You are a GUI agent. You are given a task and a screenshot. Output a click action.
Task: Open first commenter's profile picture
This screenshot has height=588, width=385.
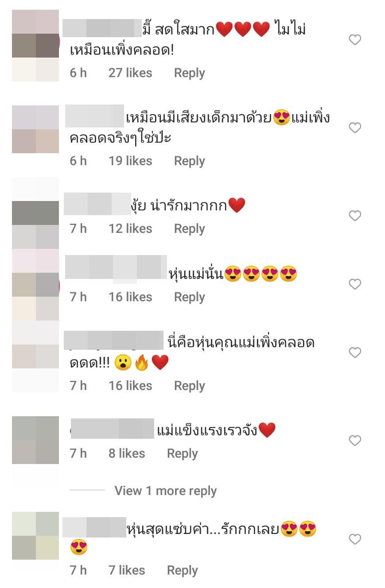click(x=35, y=46)
